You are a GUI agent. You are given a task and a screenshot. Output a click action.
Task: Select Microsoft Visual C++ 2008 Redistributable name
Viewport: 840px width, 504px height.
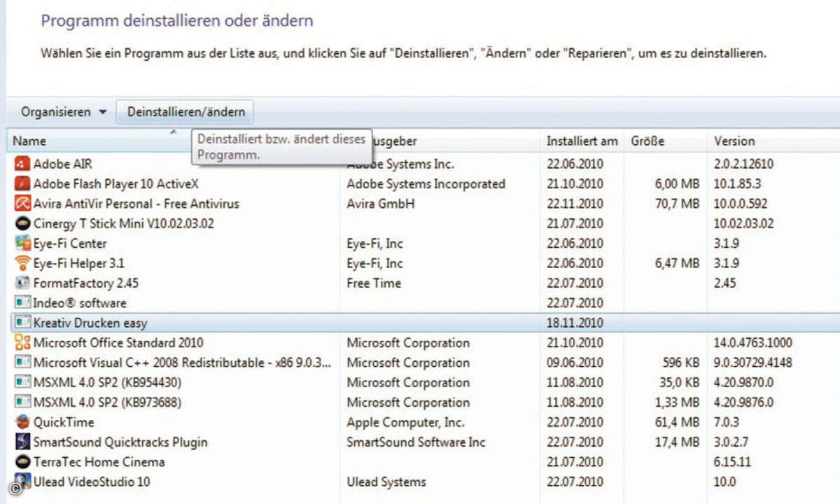click(x=182, y=363)
